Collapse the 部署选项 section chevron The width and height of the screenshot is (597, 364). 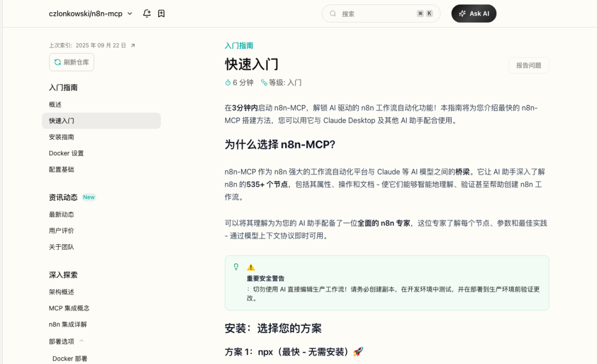click(x=82, y=341)
